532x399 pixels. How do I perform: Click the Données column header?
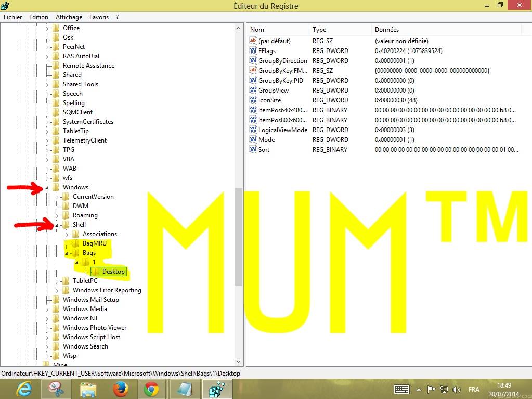click(x=447, y=30)
